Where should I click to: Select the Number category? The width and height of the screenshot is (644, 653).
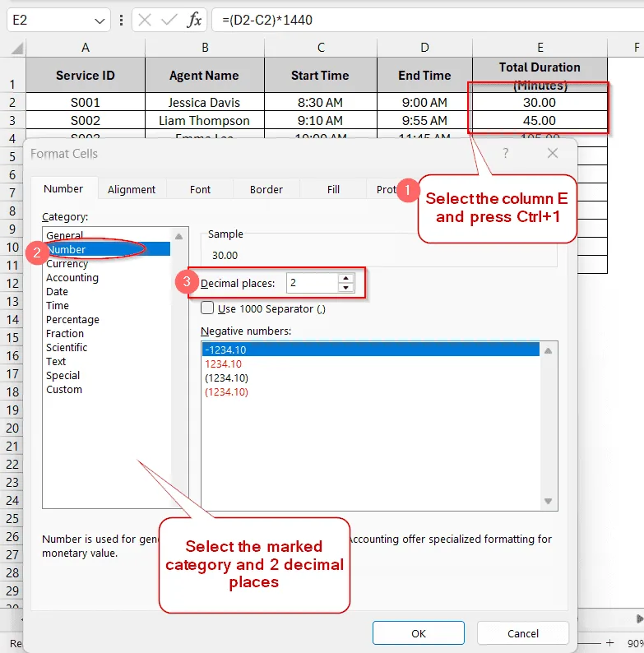[x=108, y=249]
